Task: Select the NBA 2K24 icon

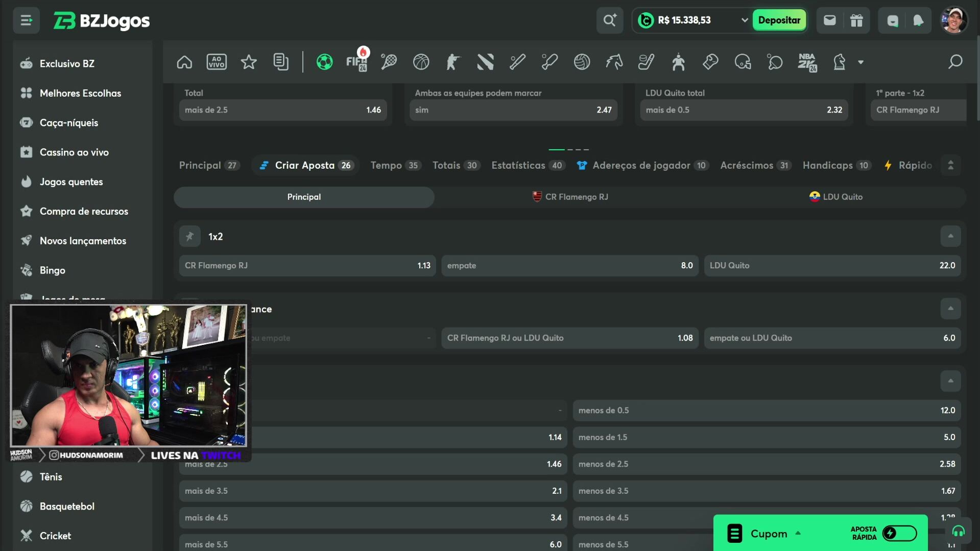Action: 807,62
